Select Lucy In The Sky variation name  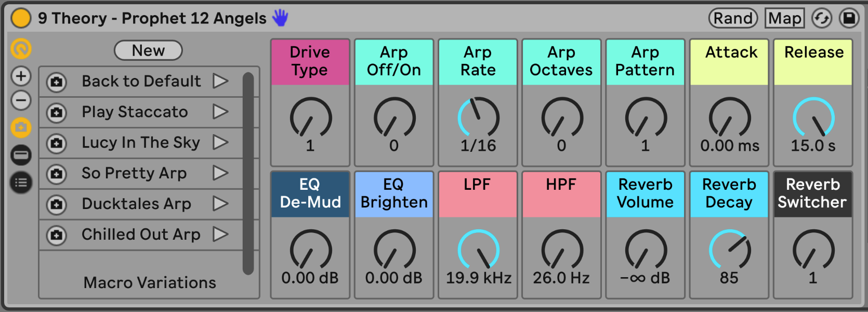coord(141,142)
